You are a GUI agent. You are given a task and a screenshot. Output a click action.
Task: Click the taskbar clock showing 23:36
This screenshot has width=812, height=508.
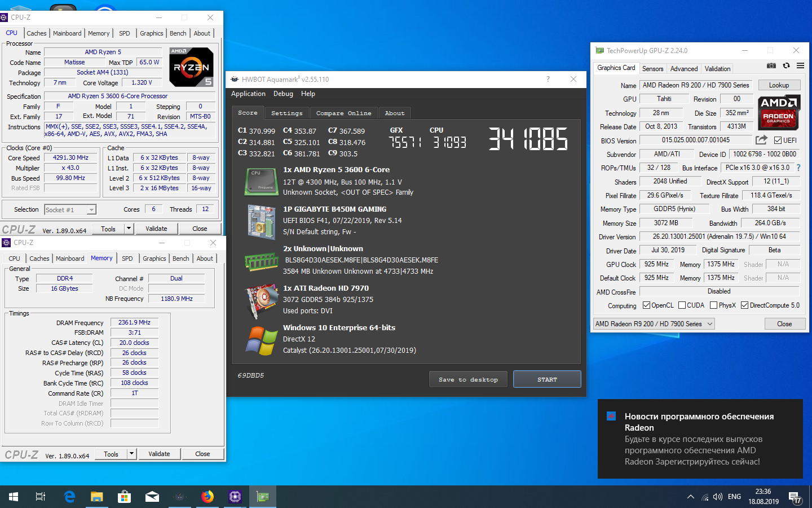764,497
